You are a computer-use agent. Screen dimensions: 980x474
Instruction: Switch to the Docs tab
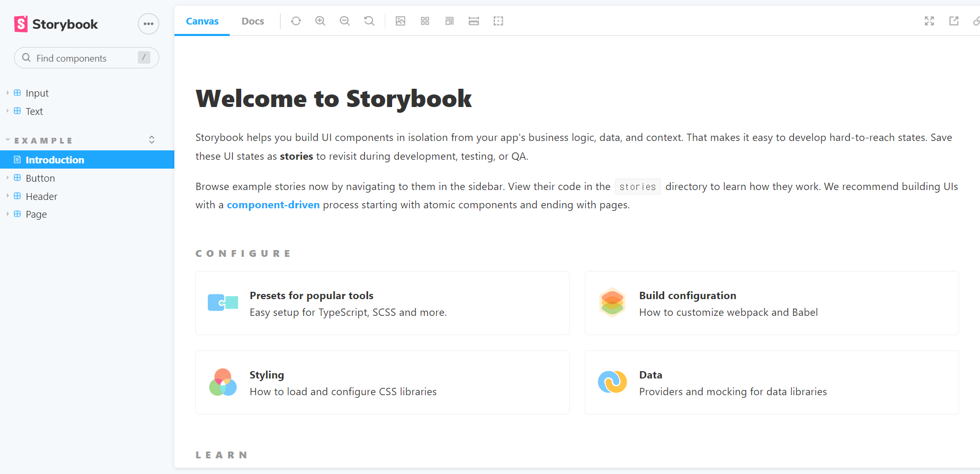click(253, 21)
